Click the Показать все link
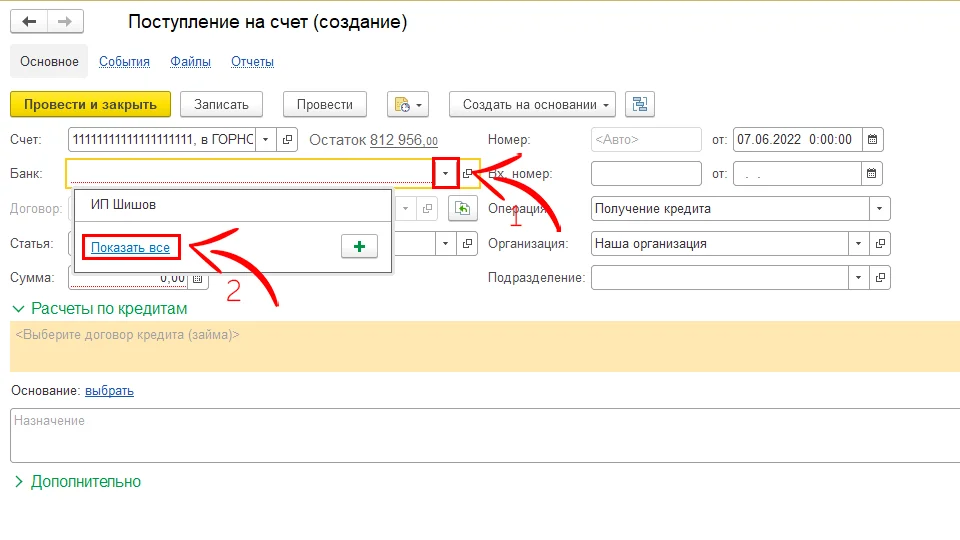The width and height of the screenshot is (960, 540). [130, 246]
